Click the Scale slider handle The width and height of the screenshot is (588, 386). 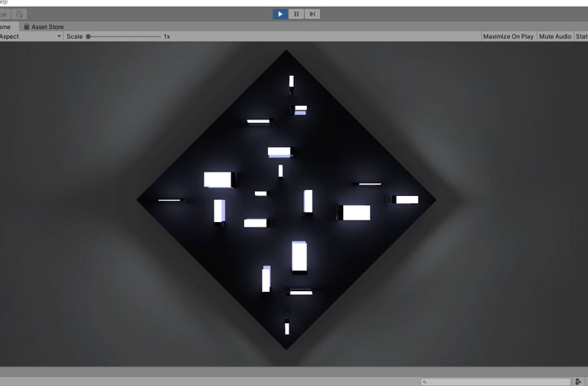88,37
